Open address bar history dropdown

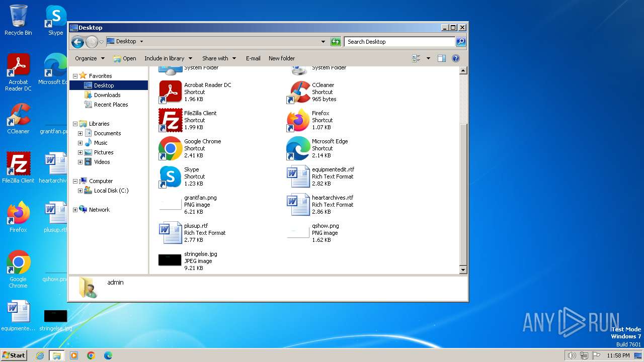click(323, 42)
